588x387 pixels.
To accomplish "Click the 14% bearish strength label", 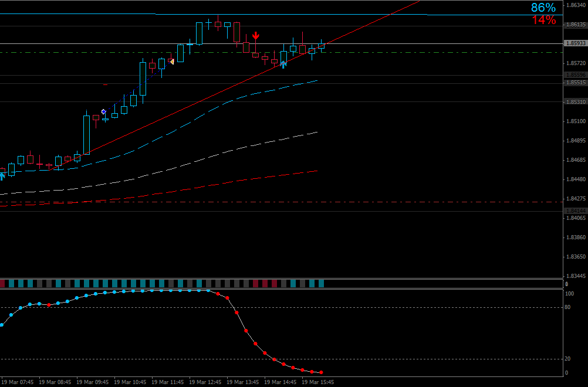I will pyautogui.click(x=544, y=20).
